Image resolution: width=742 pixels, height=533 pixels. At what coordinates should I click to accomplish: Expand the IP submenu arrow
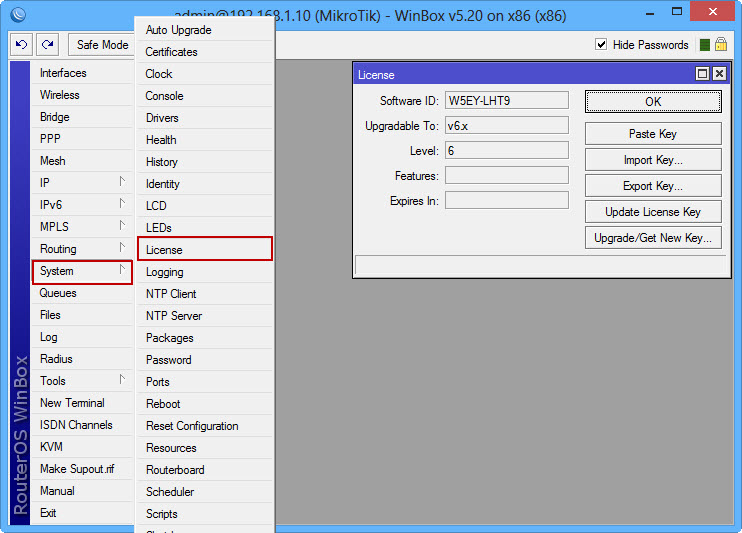pyautogui.click(x=122, y=181)
